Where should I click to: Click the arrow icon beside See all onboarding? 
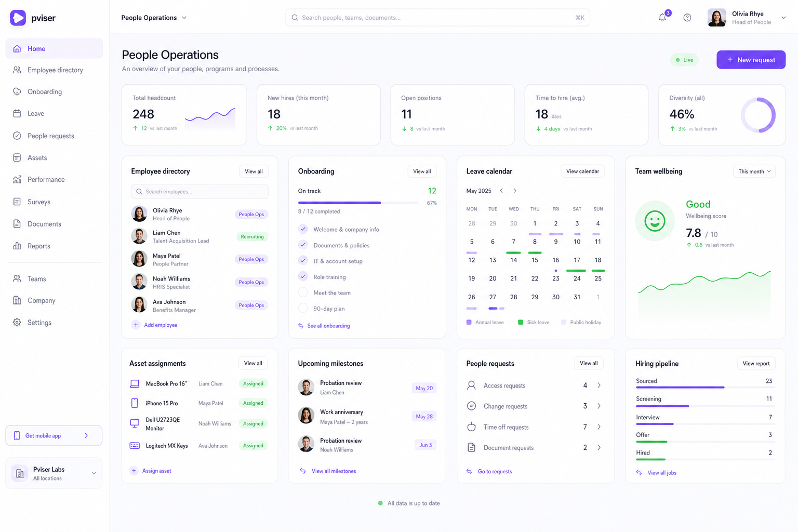[301, 326]
